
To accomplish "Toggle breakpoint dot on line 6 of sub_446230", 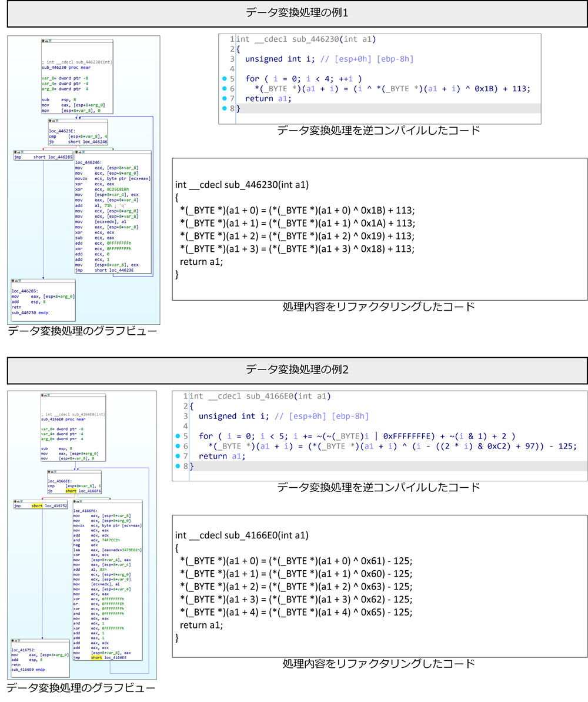I will pyautogui.click(x=225, y=88).
